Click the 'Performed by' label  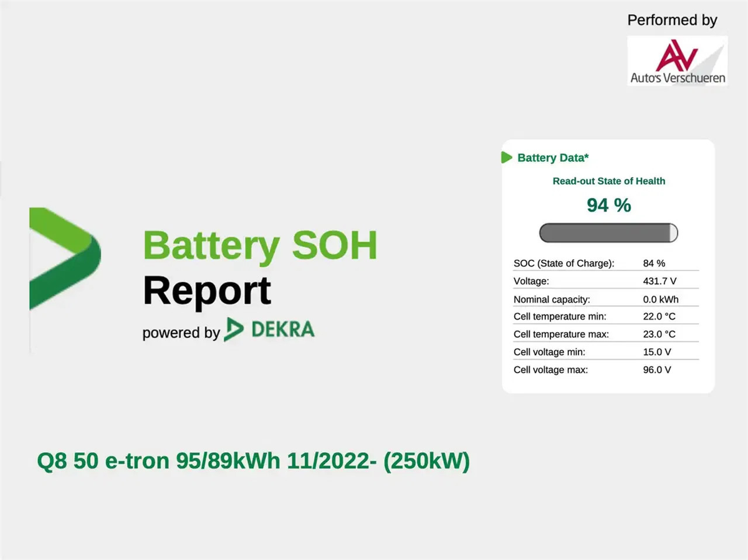pos(672,20)
